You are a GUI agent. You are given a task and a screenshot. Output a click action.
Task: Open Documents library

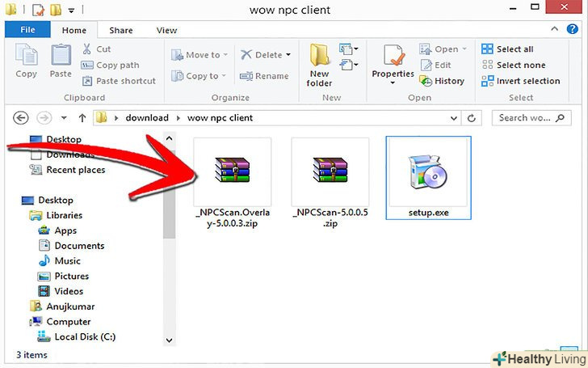point(72,246)
